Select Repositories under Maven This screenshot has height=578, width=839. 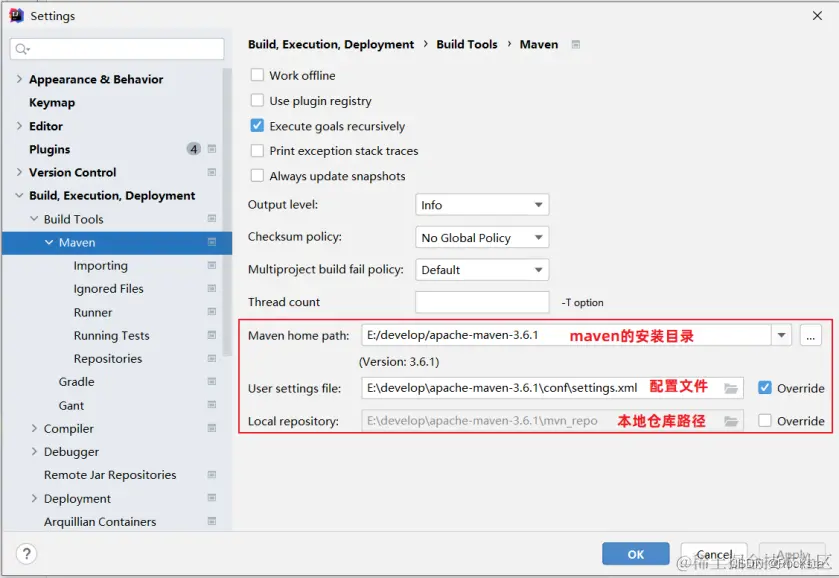pyautogui.click(x=108, y=359)
